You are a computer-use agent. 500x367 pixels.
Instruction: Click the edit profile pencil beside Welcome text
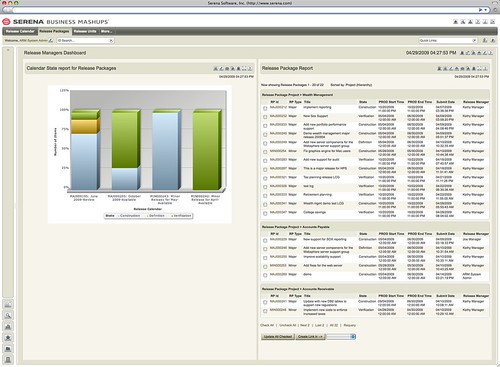(51, 40)
